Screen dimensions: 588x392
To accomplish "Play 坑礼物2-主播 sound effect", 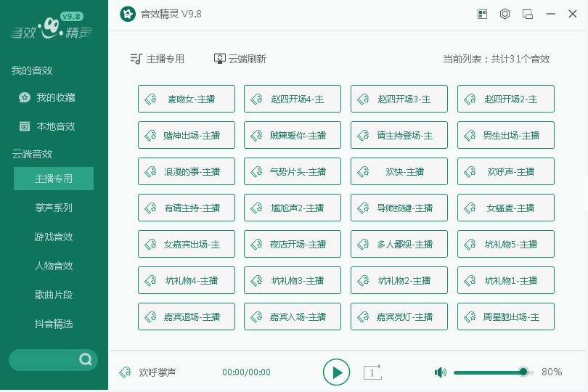I will (399, 280).
